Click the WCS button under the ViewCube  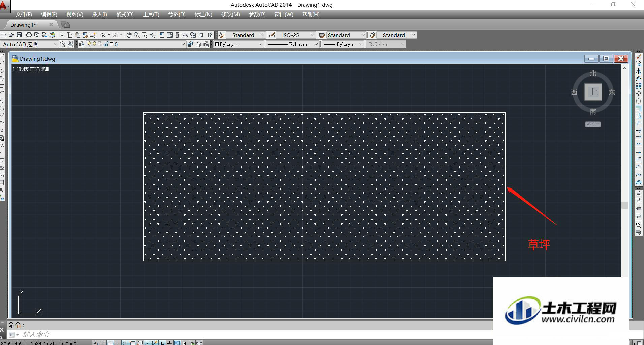pyautogui.click(x=593, y=124)
